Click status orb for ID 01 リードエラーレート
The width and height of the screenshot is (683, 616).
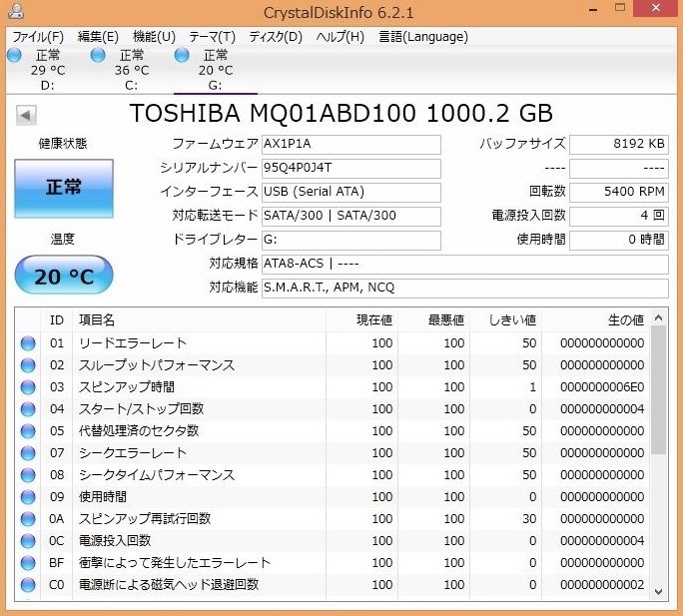28,343
